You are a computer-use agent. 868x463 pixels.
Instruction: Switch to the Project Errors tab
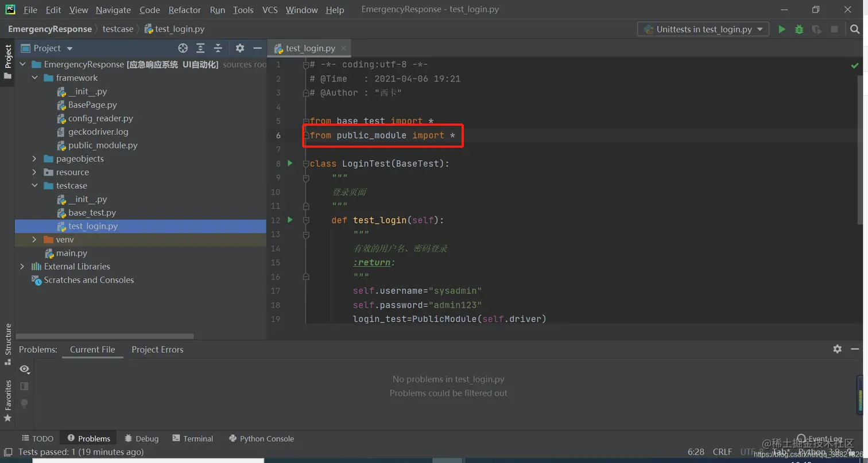tap(157, 349)
